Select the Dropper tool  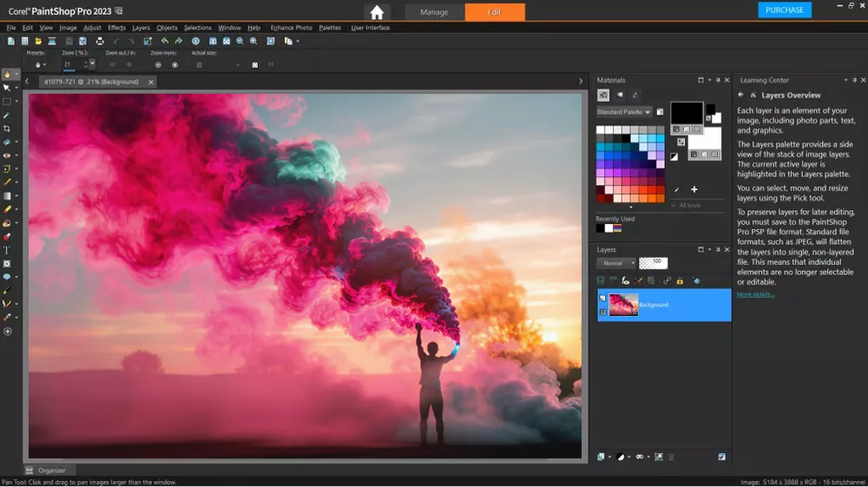[x=7, y=115]
